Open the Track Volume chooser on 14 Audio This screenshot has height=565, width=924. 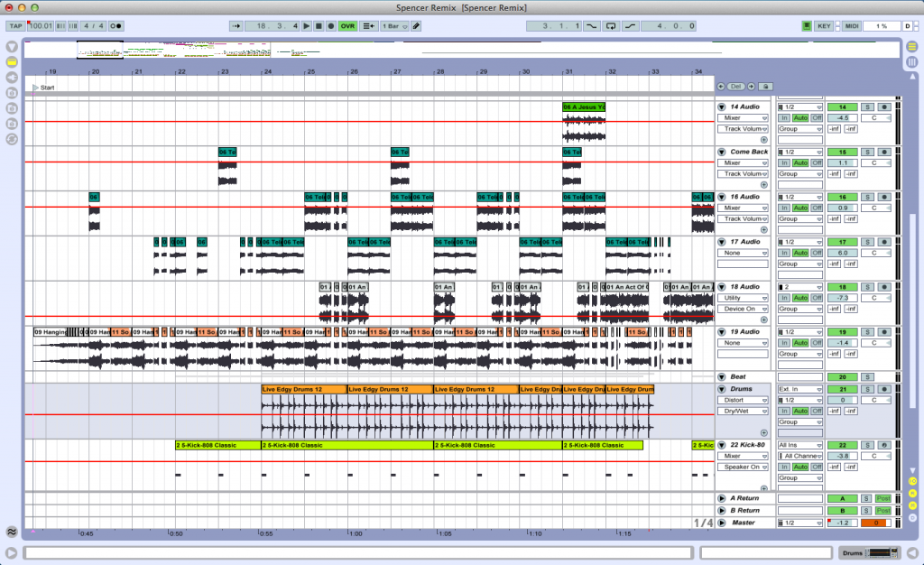[744, 129]
